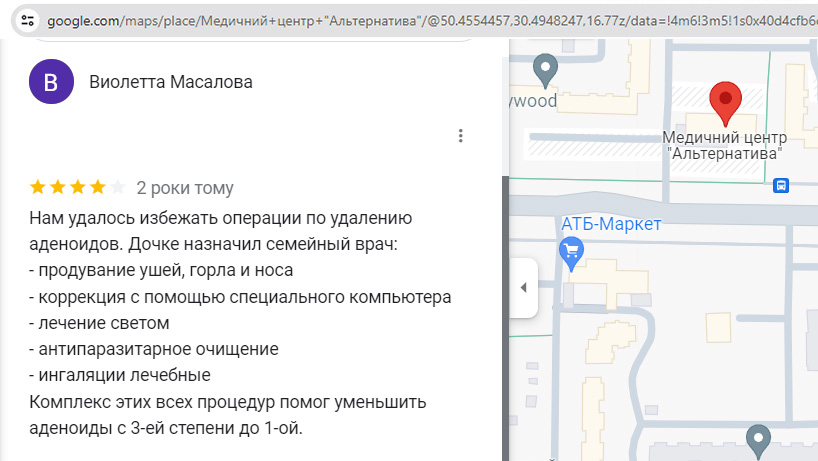Open the review's three-dot options menu
This screenshot has width=818, height=461.
(x=460, y=136)
